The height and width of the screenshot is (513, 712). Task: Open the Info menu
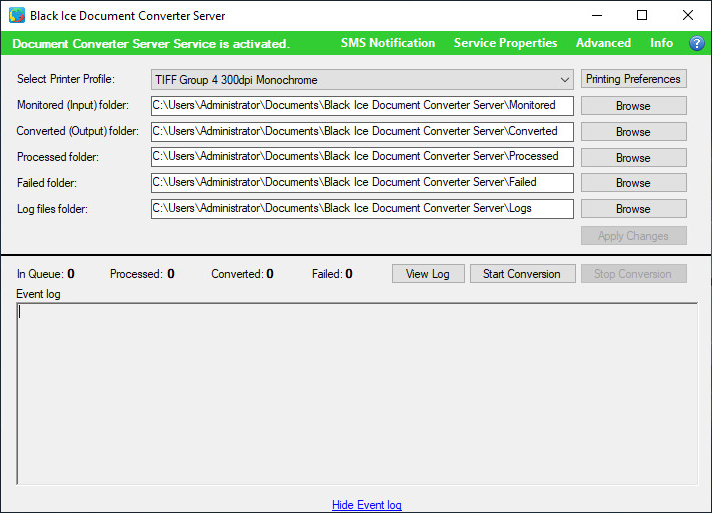click(x=661, y=43)
